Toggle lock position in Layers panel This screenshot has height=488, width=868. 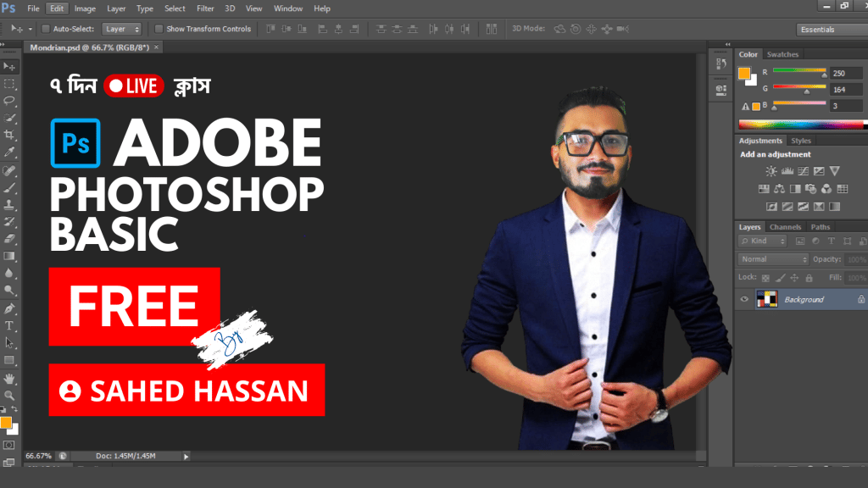(794, 278)
